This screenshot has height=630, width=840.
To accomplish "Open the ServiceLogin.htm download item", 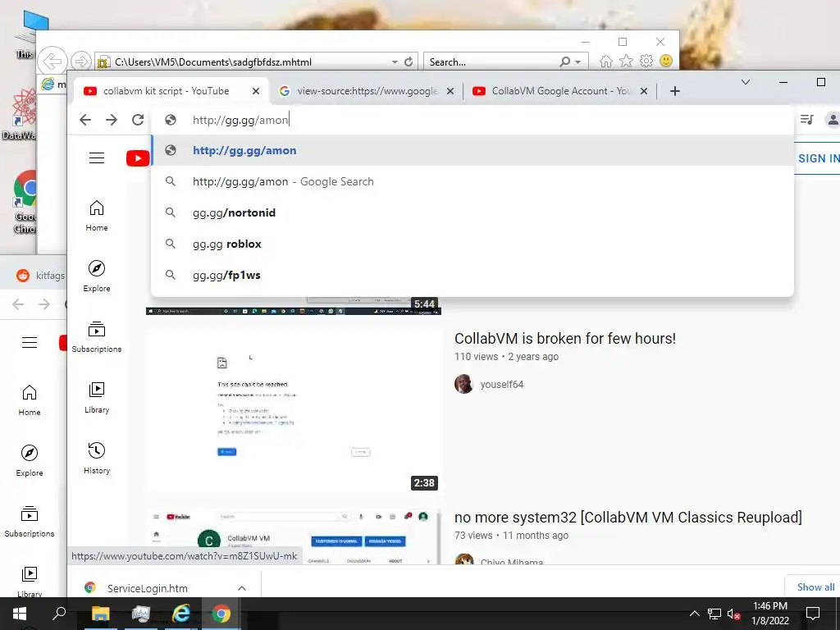I will point(148,588).
